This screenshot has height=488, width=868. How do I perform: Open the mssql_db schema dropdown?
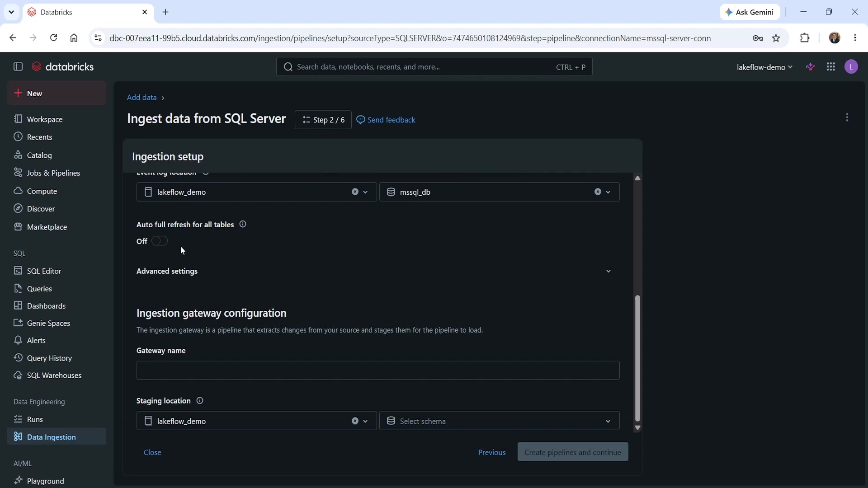click(608, 192)
